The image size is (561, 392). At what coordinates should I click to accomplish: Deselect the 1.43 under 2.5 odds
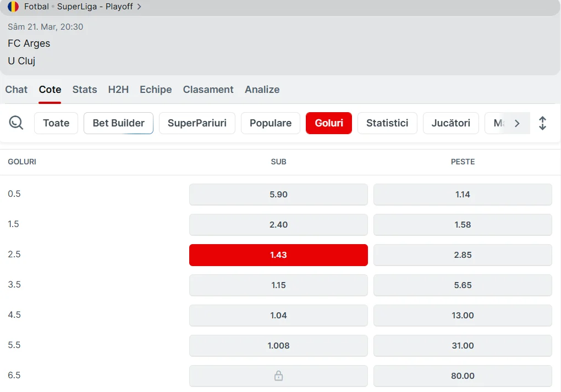278,255
